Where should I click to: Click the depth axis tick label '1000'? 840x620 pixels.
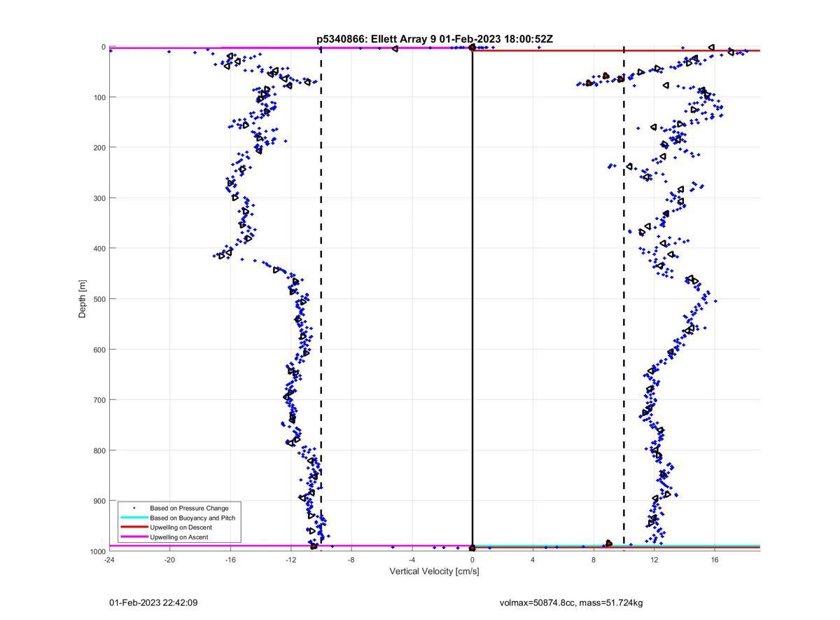point(97,552)
